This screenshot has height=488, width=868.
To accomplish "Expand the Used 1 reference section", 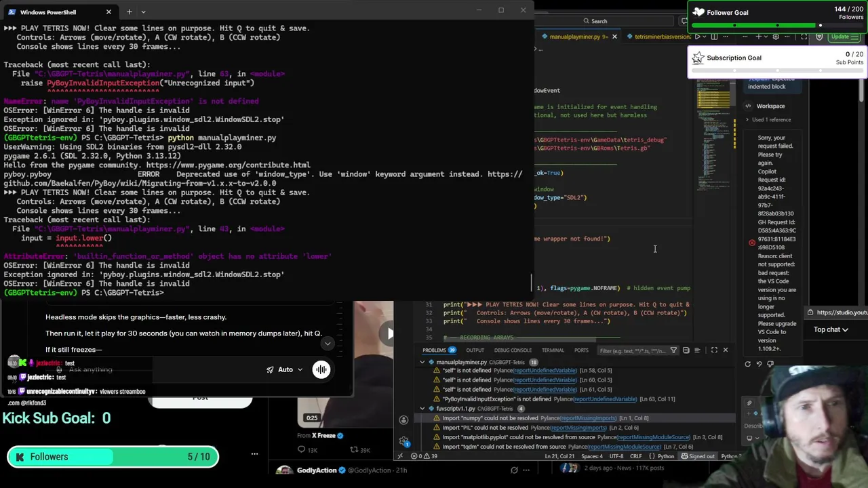I will pos(768,119).
